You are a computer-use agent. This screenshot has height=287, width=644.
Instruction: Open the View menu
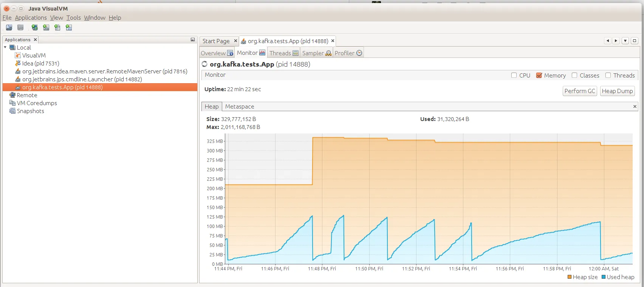tap(57, 18)
